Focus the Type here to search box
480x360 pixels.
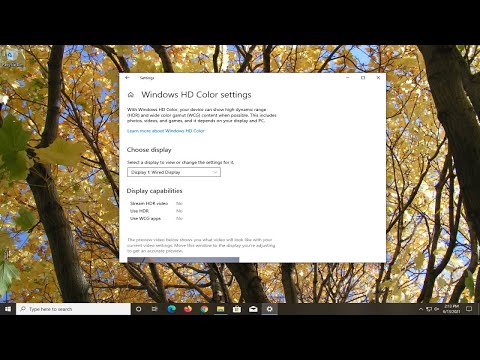(x=73, y=309)
